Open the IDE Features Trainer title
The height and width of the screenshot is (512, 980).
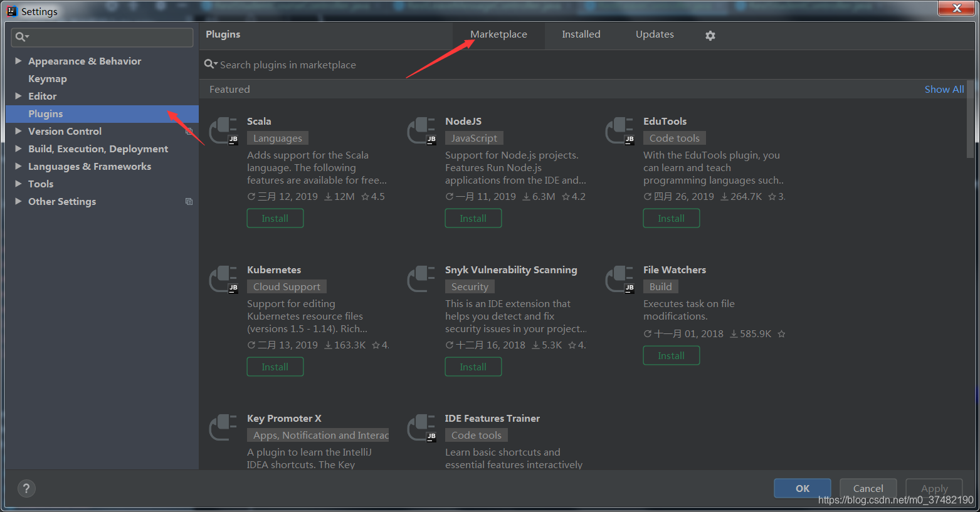coord(492,418)
